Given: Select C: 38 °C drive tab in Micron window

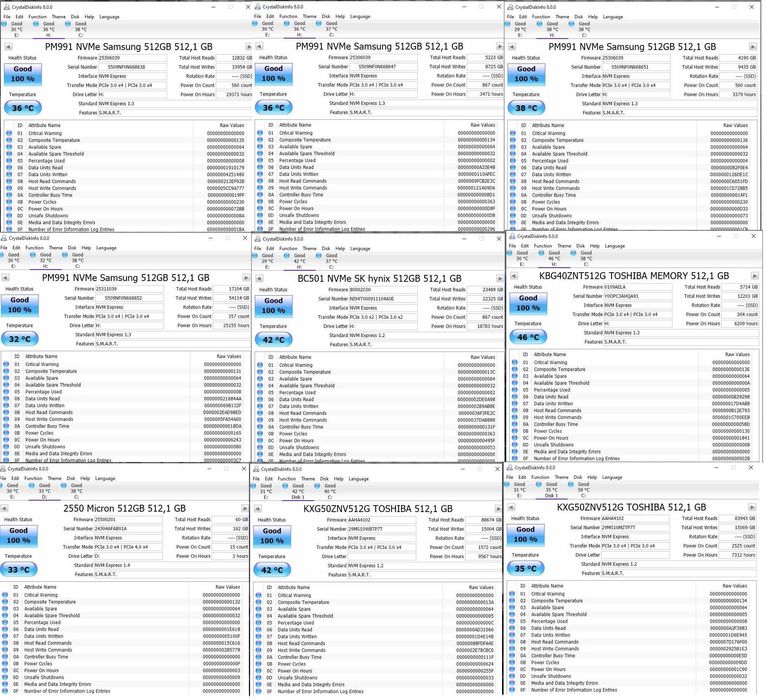Looking at the screenshot, I should (73, 491).
